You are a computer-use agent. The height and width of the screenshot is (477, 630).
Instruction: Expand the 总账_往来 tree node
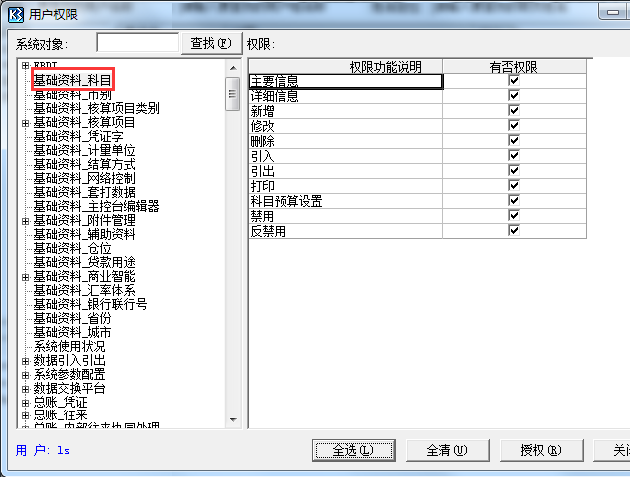25,415
